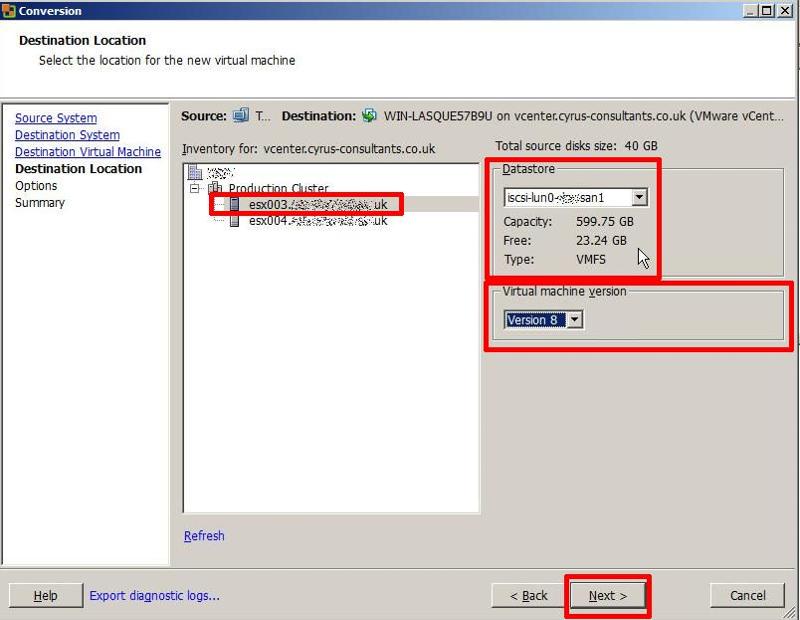Click the VMFS type value
Viewport: 800px width, 620px height.
(591, 259)
